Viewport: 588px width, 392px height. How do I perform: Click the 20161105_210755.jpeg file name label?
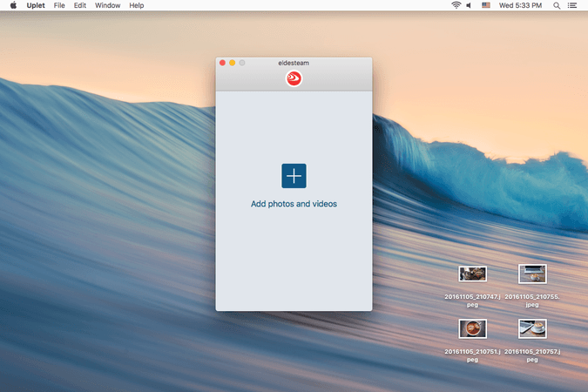pyautogui.click(x=532, y=301)
